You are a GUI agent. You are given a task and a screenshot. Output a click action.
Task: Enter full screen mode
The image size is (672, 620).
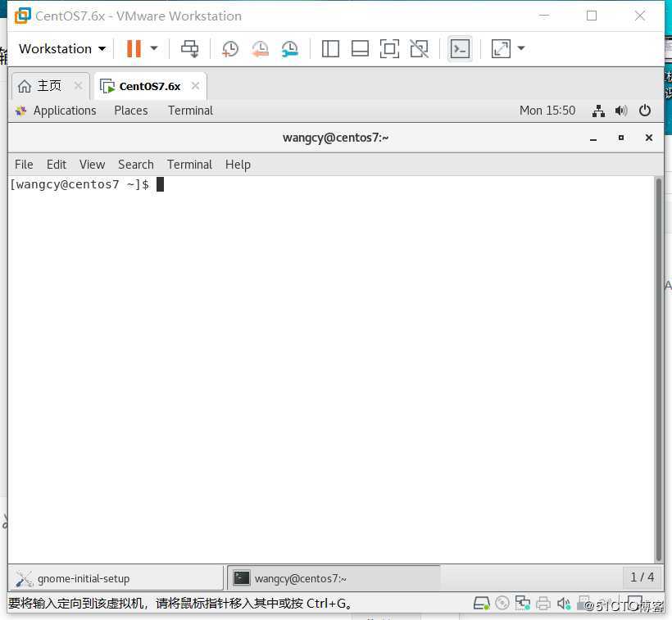coord(389,49)
